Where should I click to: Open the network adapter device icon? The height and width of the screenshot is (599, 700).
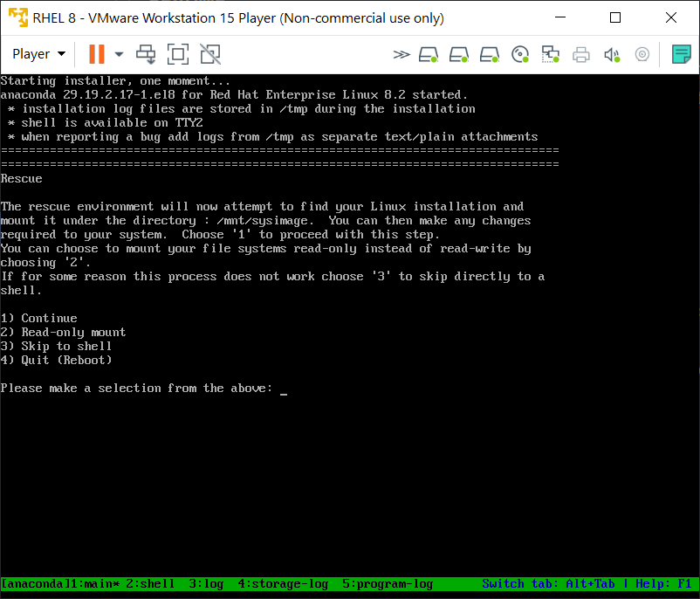click(x=551, y=54)
